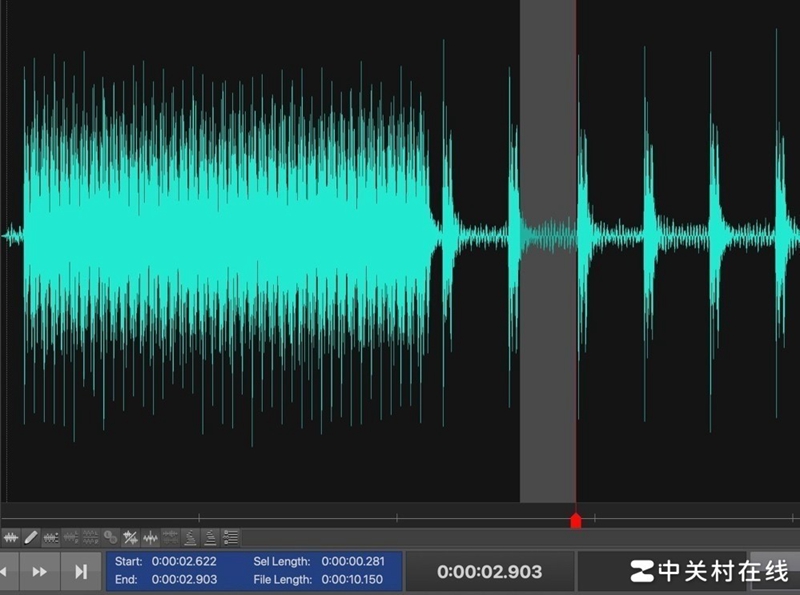Select the pencil edit tool
Viewport: 800px width, 595px height.
[x=31, y=538]
